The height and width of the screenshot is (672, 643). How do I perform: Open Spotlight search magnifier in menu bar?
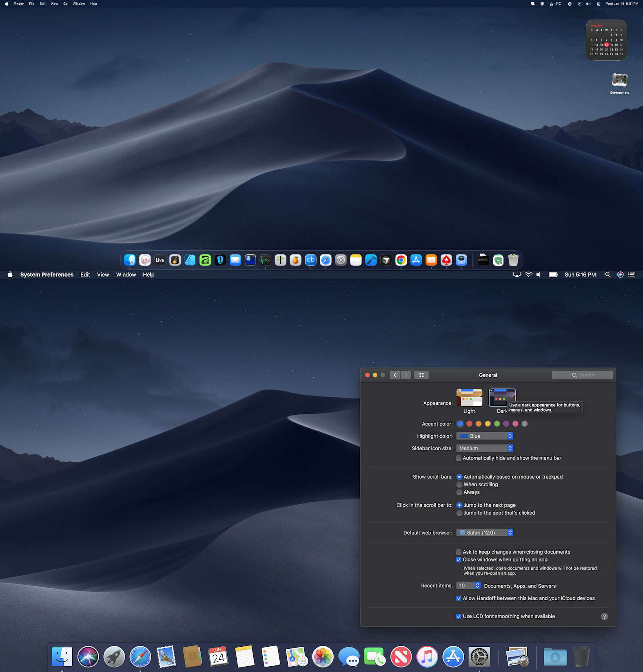pyautogui.click(x=608, y=275)
